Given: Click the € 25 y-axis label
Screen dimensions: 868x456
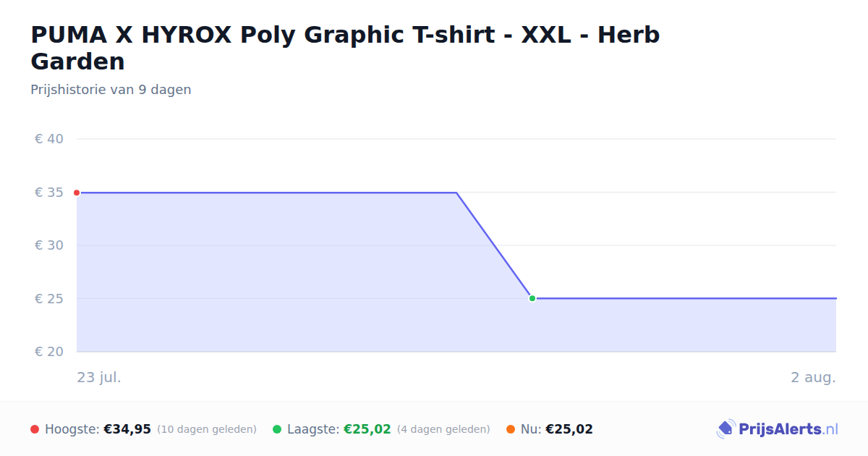Looking at the screenshot, I should (49, 299).
